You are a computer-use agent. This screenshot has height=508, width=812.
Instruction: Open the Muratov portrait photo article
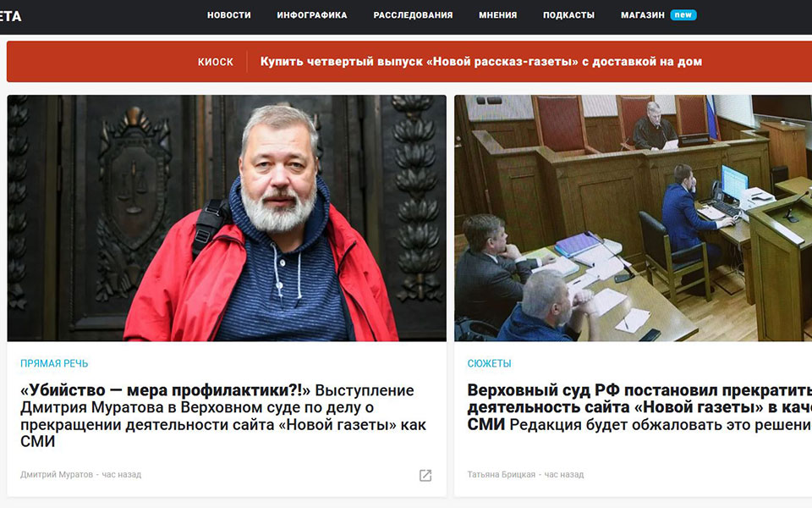(x=227, y=218)
